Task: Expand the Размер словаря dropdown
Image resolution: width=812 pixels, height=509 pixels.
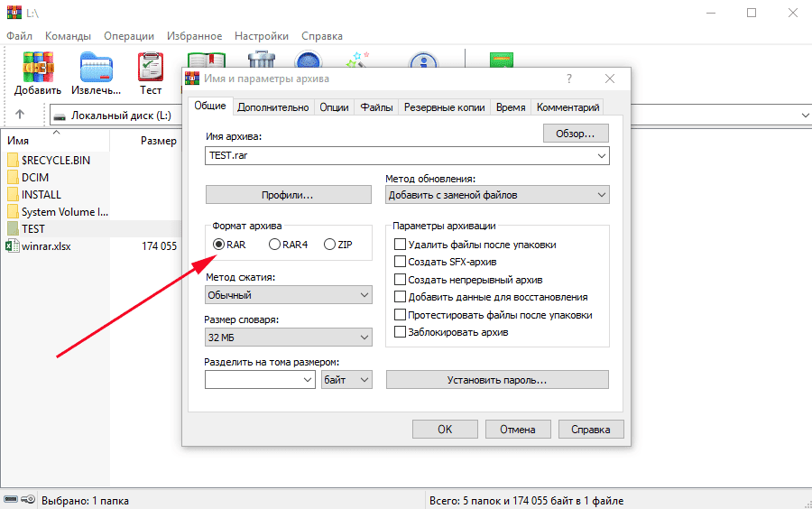Action: pyautogui.click(x=288, y=338)
